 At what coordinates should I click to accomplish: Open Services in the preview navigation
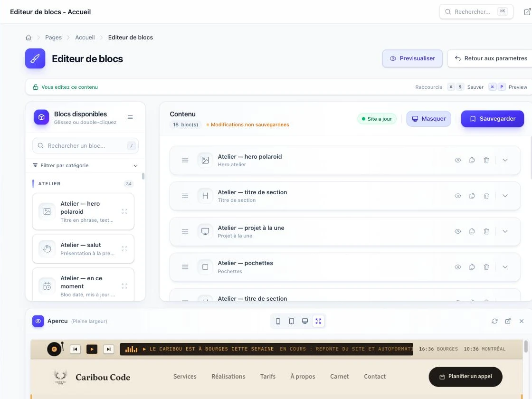click(x=185, y=376)
